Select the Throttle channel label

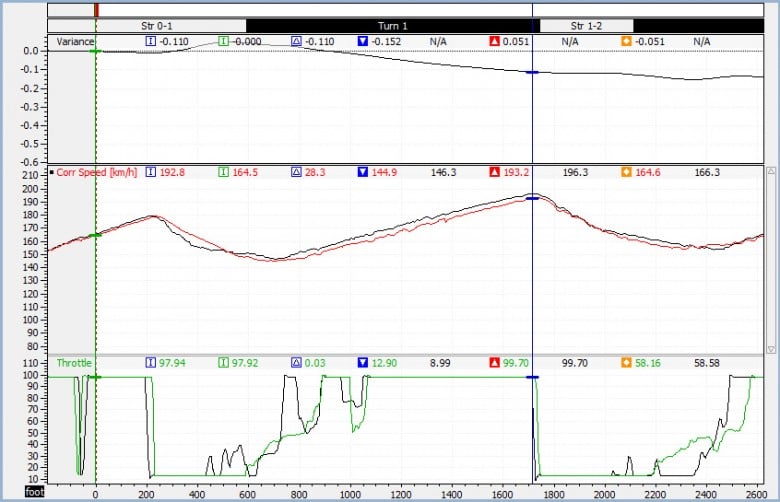74,363
